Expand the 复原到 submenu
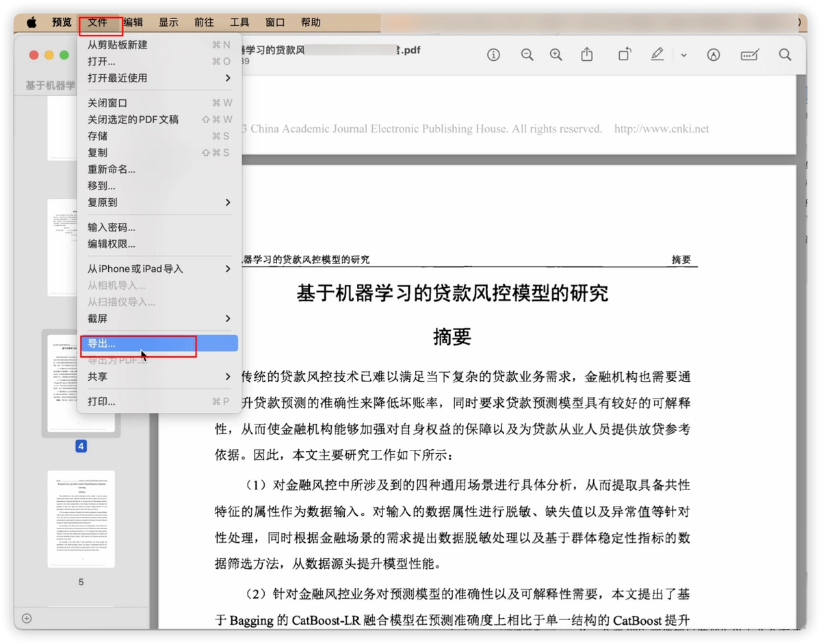This screenshot has width=821, height=644. pyautogui.click(x=159, y=202)
